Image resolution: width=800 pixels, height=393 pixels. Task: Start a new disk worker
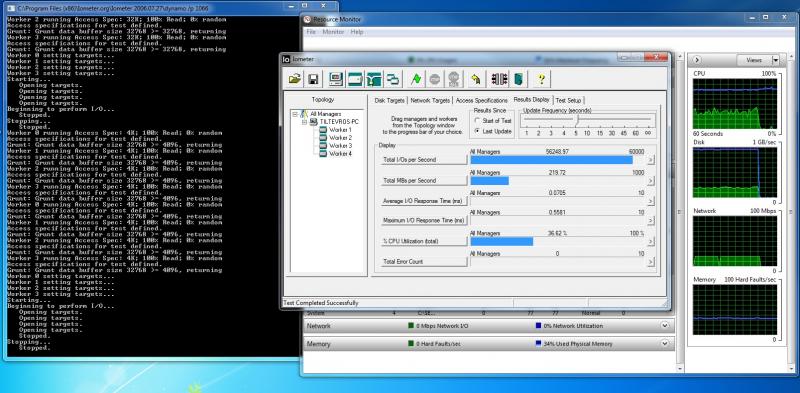355,79
